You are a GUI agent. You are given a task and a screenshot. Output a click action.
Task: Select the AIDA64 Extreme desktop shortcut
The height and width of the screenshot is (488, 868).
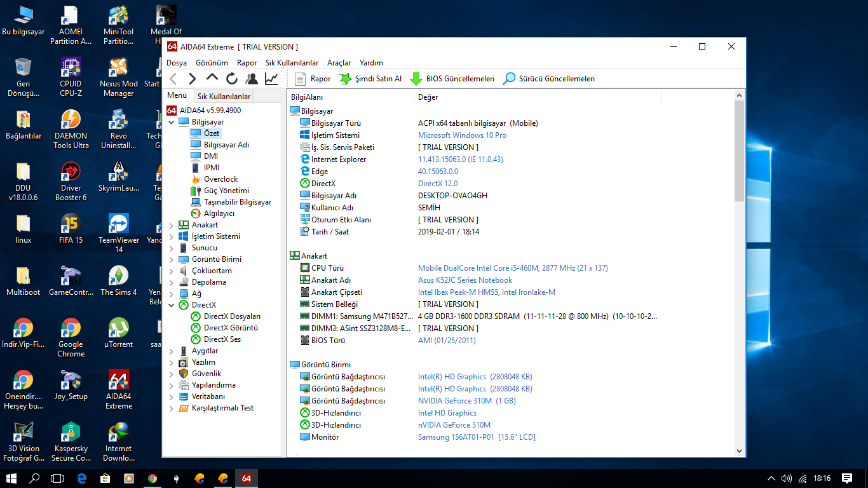119,390
